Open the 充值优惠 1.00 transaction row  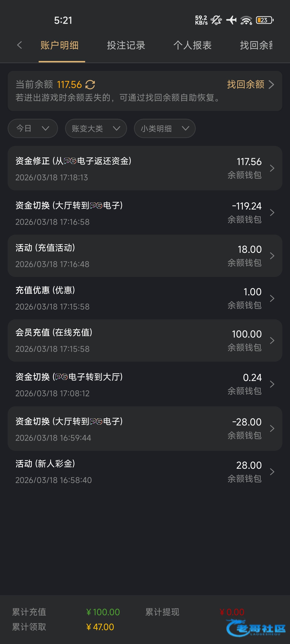click(x=145, y=298)
